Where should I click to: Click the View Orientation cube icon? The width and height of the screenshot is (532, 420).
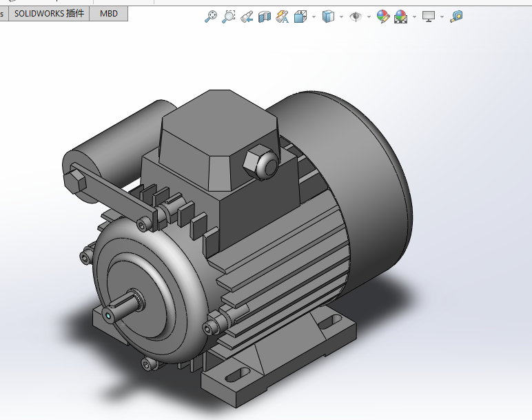tap(300, 17)
